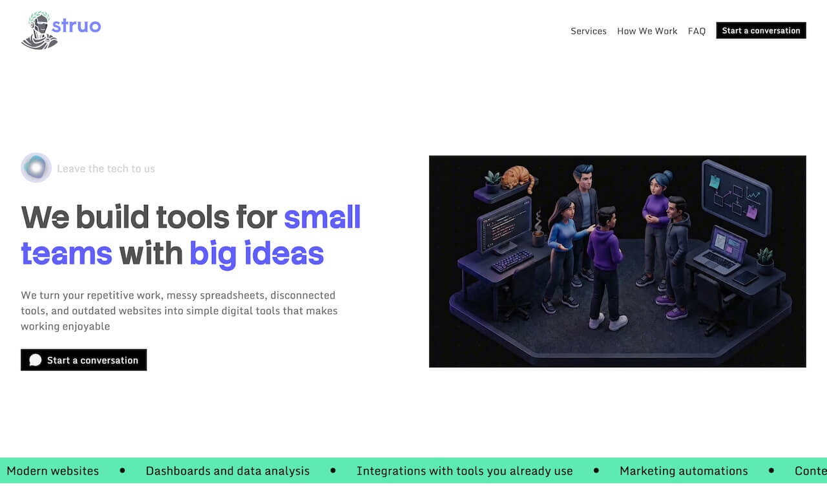Viewport: 827px width, 504px height.
Task: Open the isometric office team illustration
Action: click(618, 262)
